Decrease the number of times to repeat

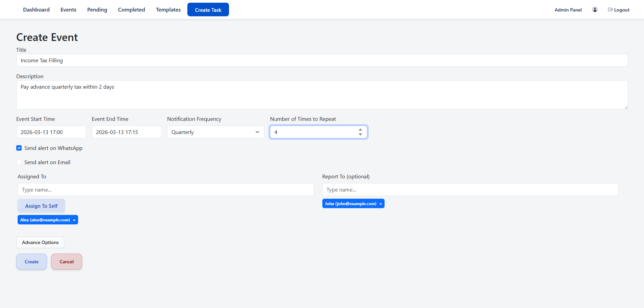point(360,135)
